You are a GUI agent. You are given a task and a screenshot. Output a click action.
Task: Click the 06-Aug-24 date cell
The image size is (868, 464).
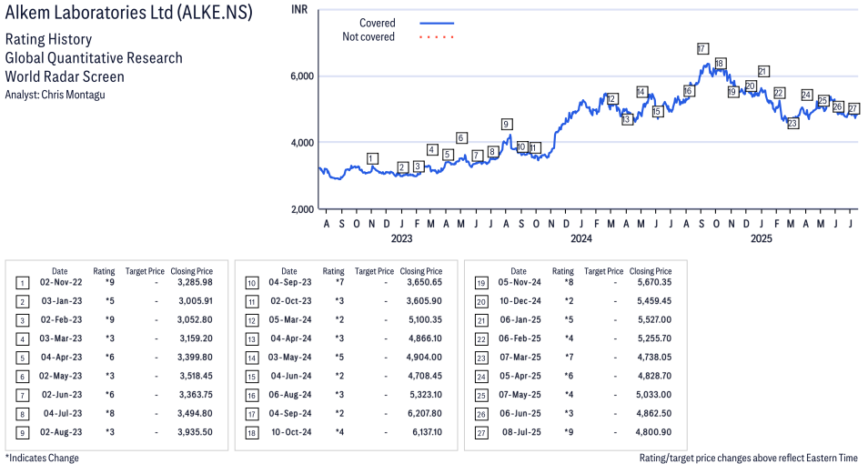click(290, 395)
